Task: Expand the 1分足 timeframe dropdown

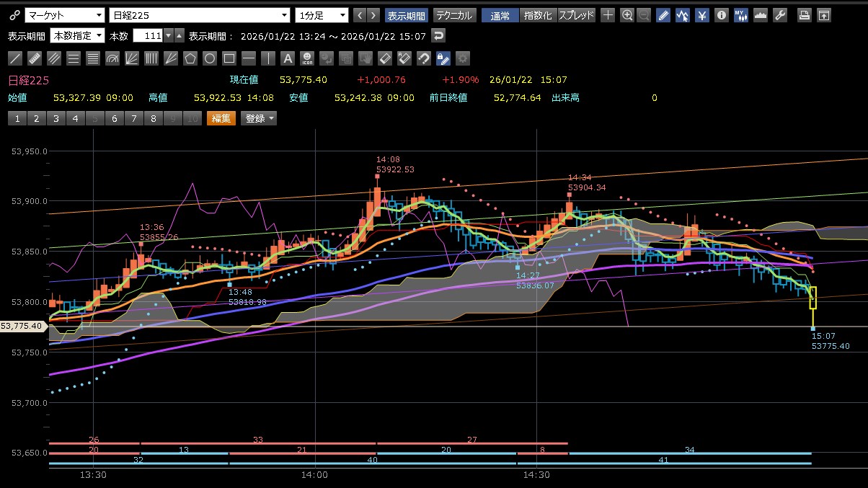Action: [321, 15]
